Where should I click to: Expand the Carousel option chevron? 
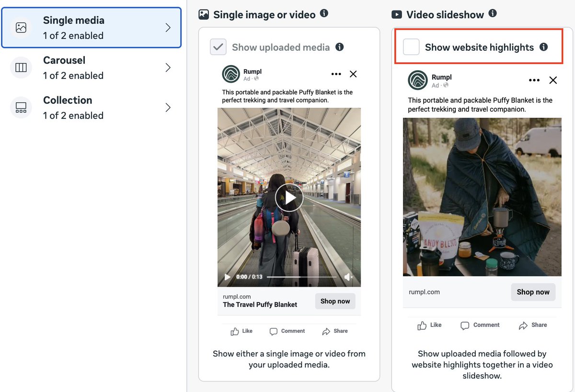pos(168,67)
